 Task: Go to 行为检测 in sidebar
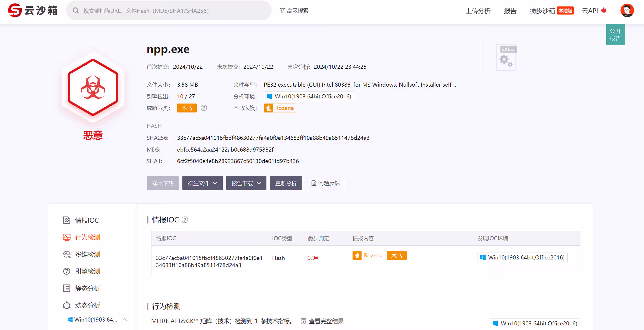87,237
